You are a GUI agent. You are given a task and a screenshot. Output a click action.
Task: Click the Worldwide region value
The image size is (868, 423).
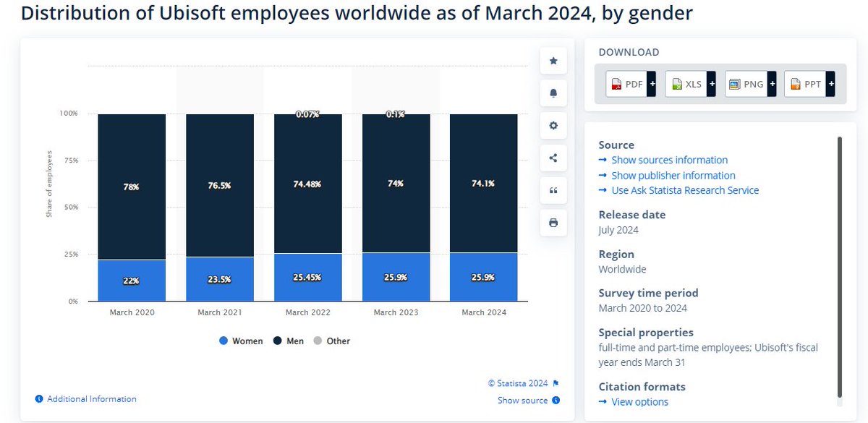623,269
